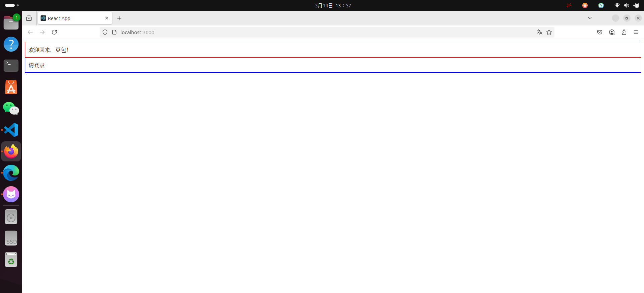This screenshot has height=293, width=644.
Task: Open the tracking protection shield icon
Action: coord(105,32)
